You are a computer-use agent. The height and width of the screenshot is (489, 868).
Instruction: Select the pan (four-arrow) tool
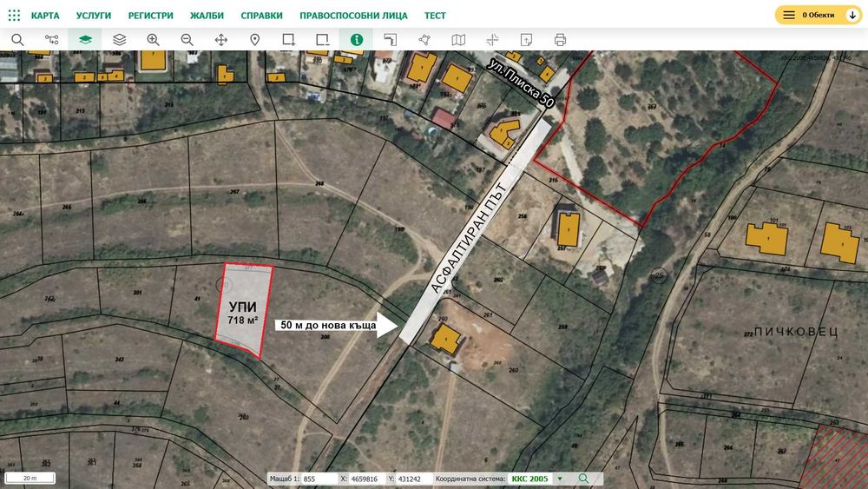pyautogui.click(x=220, y=40)
